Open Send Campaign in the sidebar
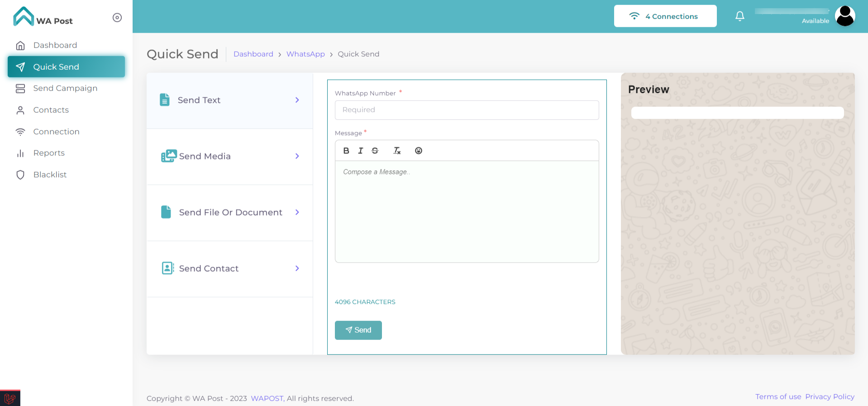This screenshot has height=406, width=868. tap(65, 88)
